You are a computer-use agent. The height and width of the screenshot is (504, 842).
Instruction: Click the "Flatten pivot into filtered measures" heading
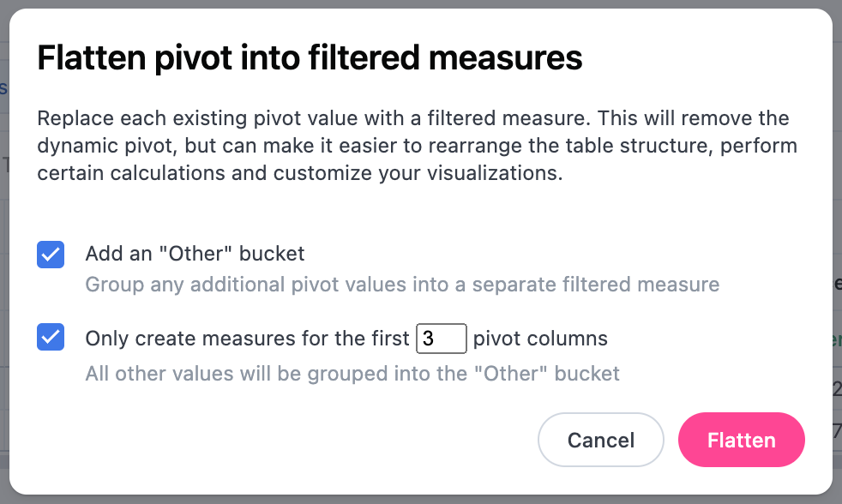tap(310, 58)
